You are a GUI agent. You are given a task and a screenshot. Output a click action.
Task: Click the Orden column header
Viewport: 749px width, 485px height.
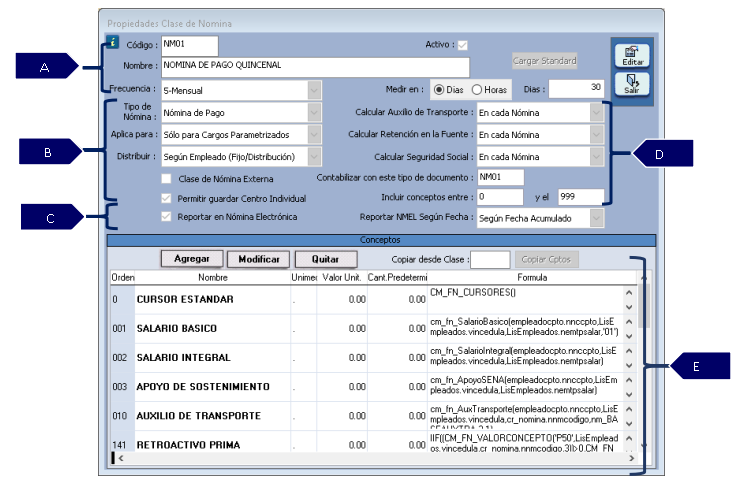click(123, 278)
